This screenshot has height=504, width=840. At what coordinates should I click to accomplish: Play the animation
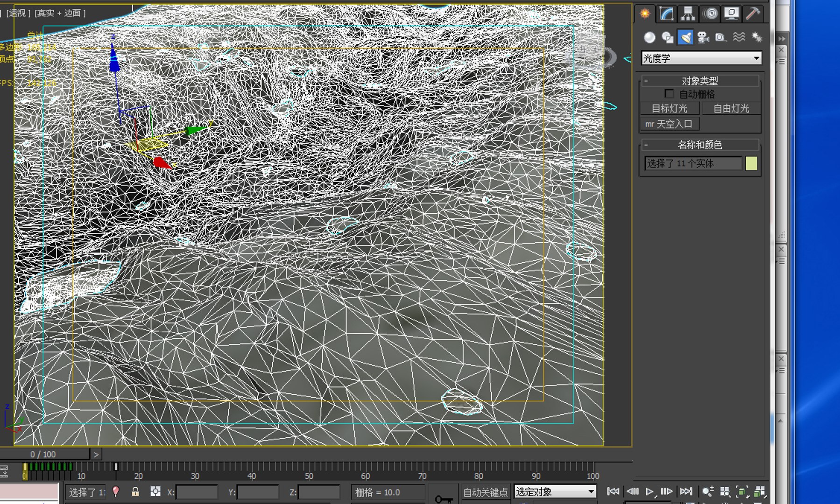(x=649, y=491)
